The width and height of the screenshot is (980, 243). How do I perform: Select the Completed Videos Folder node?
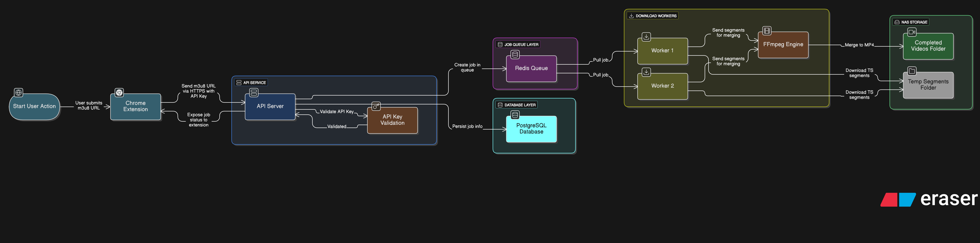[x=928, y=46]
